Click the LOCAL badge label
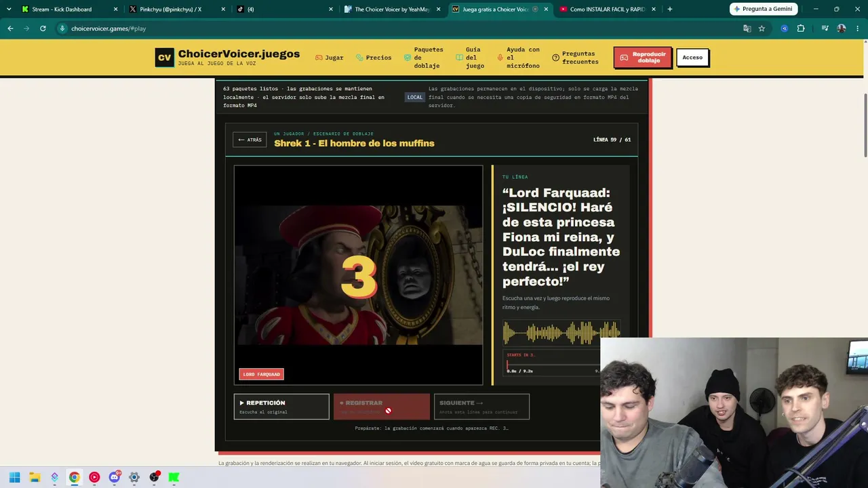 tap(415, 97)
